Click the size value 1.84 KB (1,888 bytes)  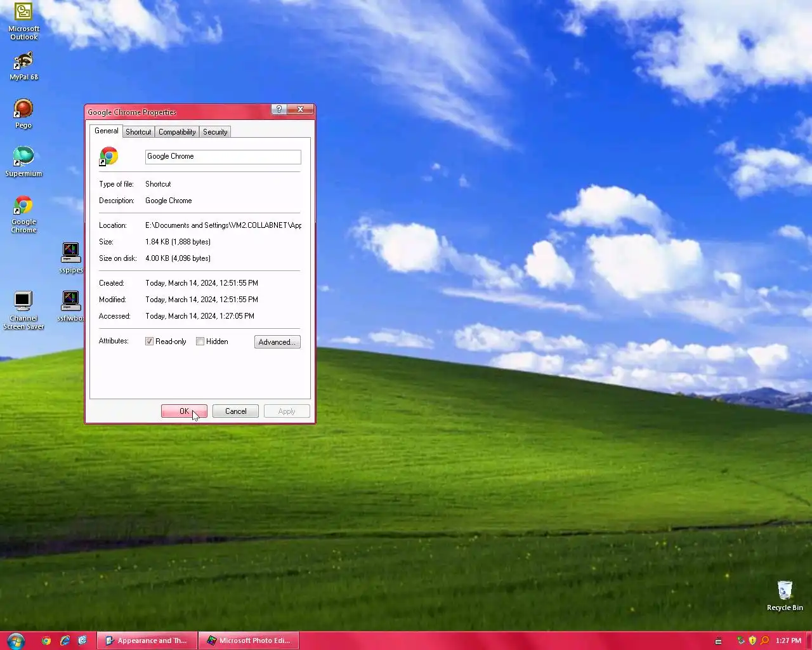[178, 242]
